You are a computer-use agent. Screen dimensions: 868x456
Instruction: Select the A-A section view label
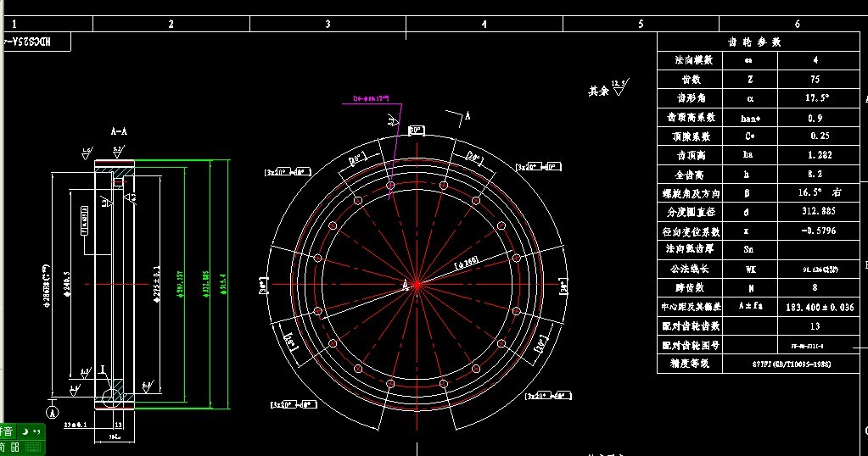(119, 131)
